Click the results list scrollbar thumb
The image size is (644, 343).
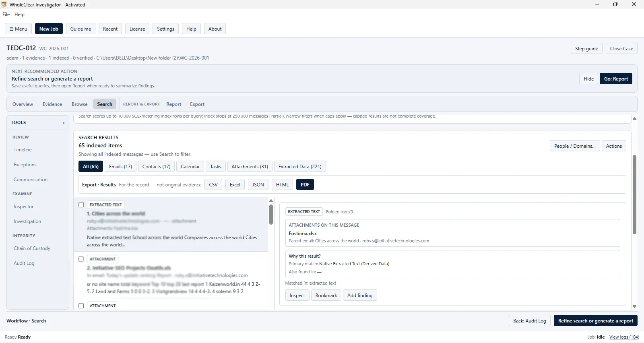pos(271,215)
